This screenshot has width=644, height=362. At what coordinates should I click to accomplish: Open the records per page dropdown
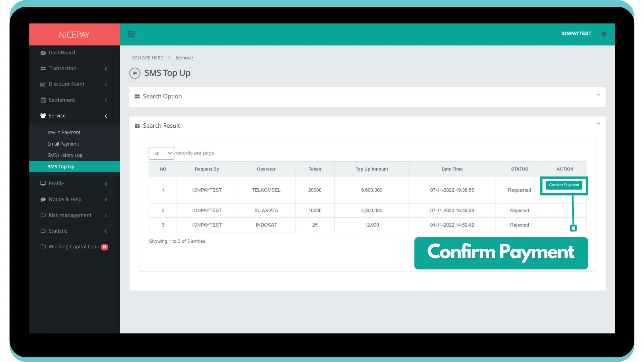click(161, 153)
